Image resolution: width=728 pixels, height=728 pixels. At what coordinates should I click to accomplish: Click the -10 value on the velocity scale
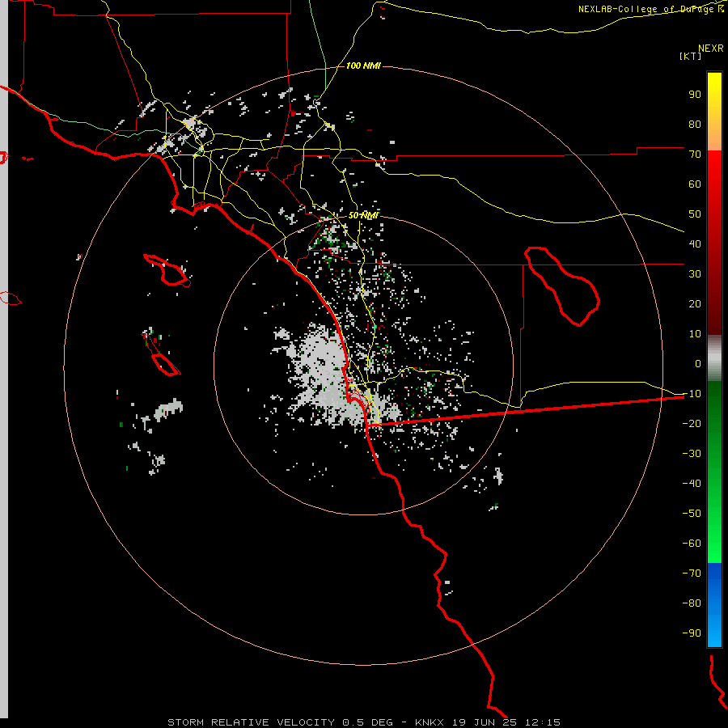pos(692,394)
